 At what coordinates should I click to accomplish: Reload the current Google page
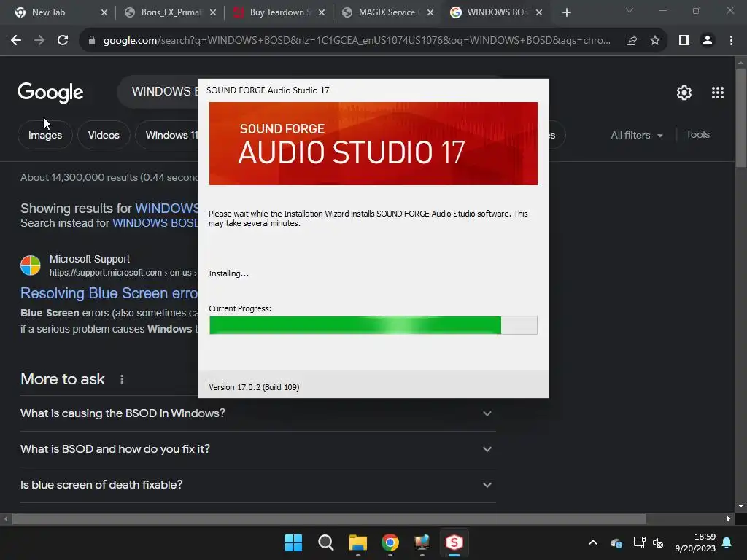pyautogui.click(x=63, y=41)
